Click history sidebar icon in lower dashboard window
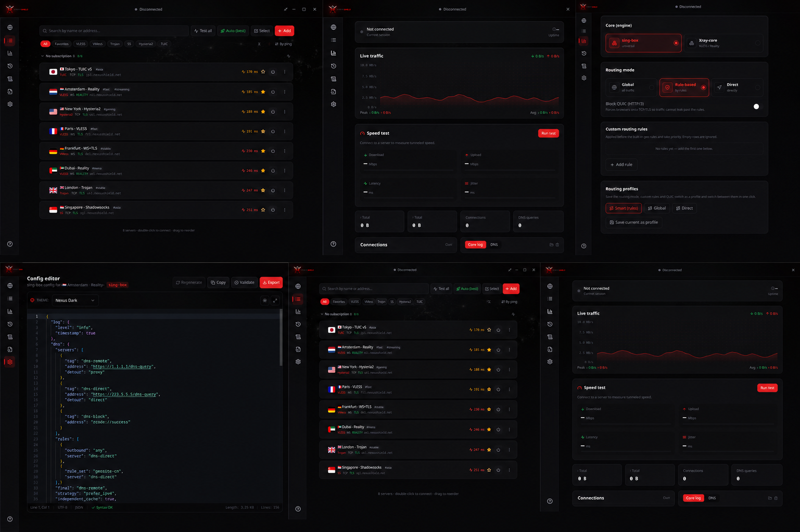Viewport: 800px width, 532px height. pos(550,324)
